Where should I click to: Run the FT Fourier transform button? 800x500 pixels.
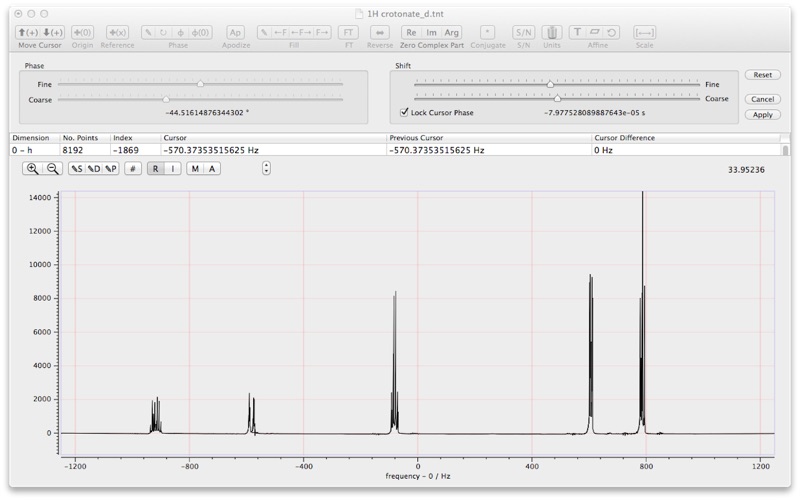pyautogui.click(x=348, y=33)
